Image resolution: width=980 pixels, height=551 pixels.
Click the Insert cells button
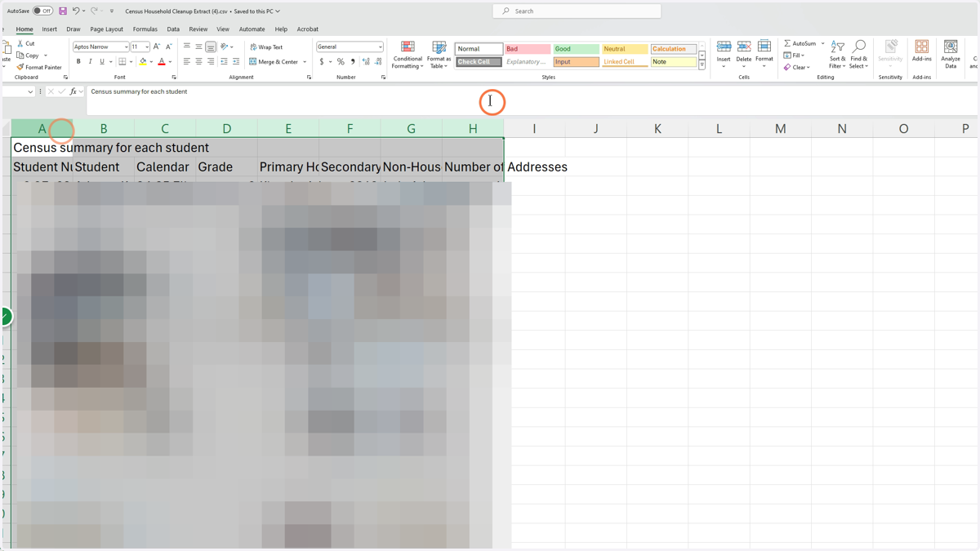[724, 54]
